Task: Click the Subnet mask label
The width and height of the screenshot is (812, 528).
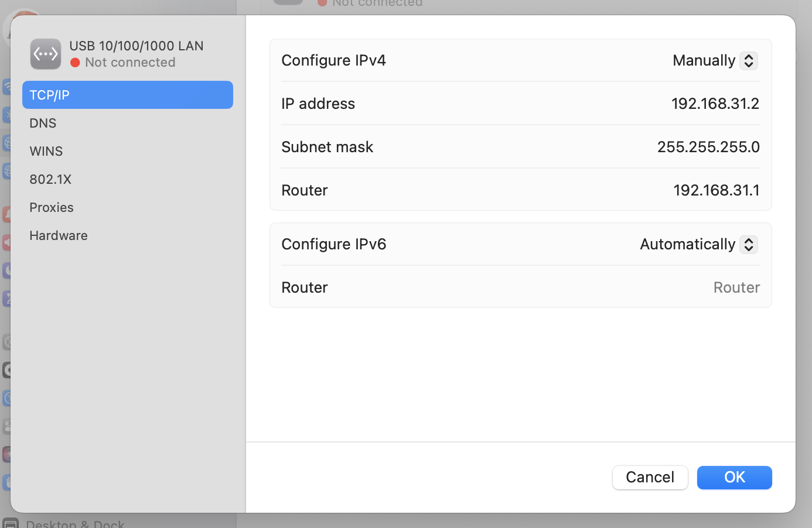Action: coord(327,147)
